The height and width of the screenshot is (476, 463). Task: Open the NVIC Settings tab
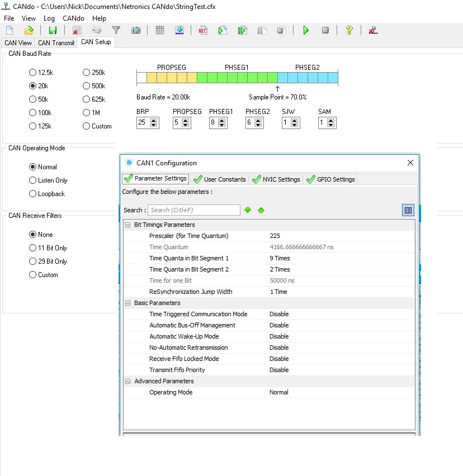click(276, 179)
